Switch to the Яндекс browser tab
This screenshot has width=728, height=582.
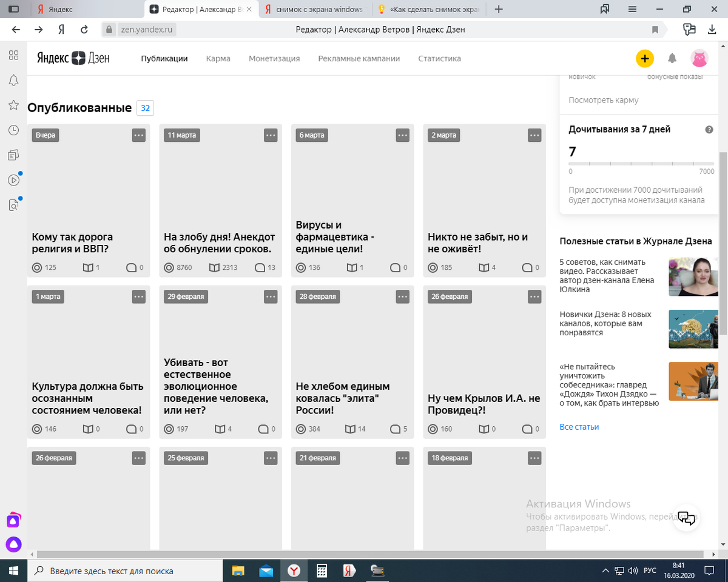click(x=87, y=9)
